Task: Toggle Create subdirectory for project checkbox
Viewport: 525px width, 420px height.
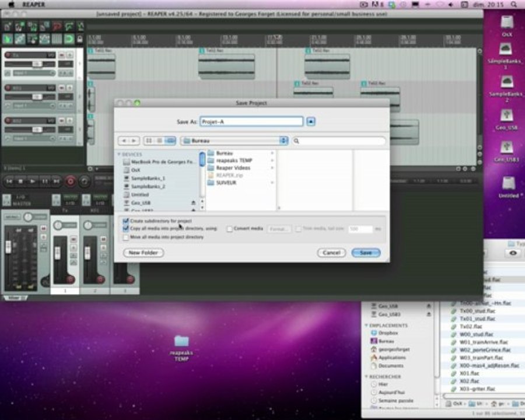Action: tap(125, 220)
